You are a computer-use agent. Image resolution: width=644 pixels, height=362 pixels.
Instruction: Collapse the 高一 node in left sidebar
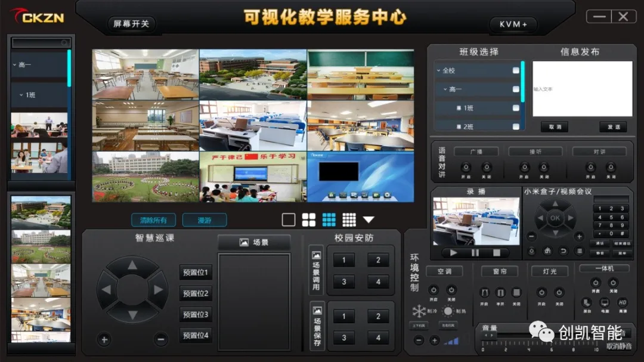point(14,65)
